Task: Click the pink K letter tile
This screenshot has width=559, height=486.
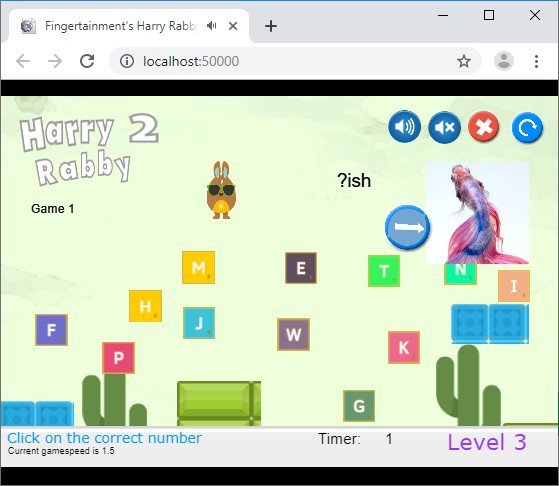Action: (x=404, y=347)
